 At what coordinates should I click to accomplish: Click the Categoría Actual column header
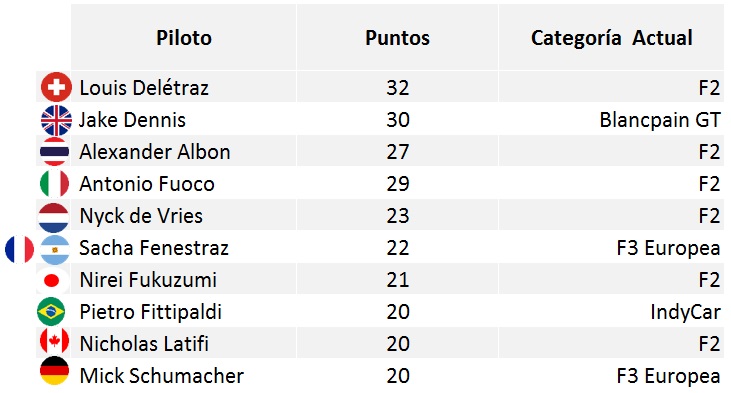[x=611, y=37]
